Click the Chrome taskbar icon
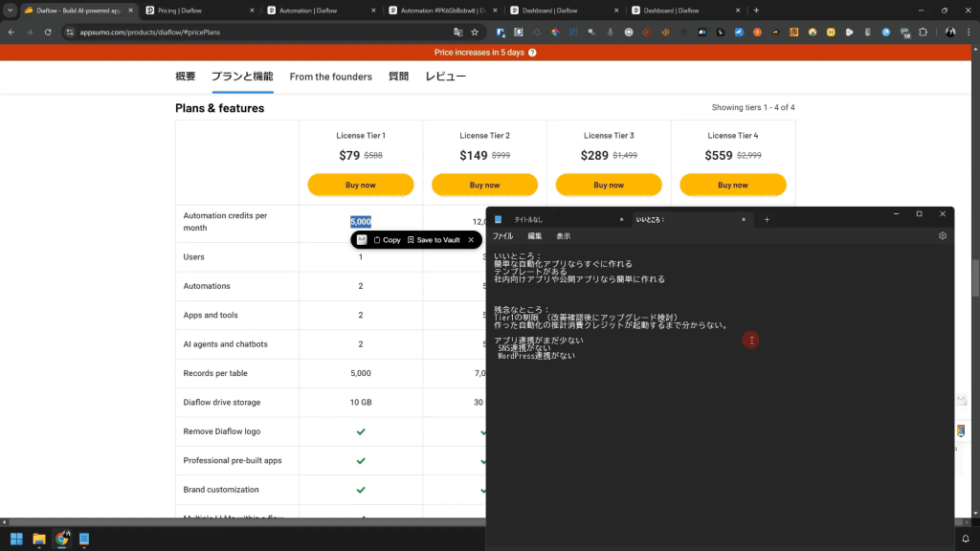The height and width of the screenshot is (551, 980). [x=62, y=539]
